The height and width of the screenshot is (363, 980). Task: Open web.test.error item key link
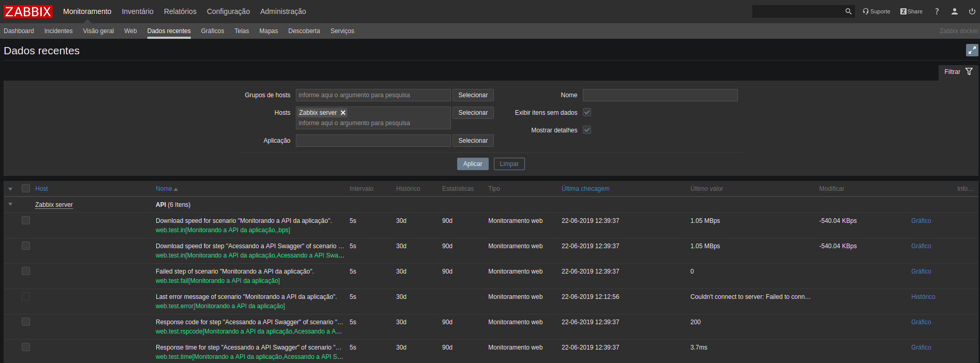pos(220,306)
